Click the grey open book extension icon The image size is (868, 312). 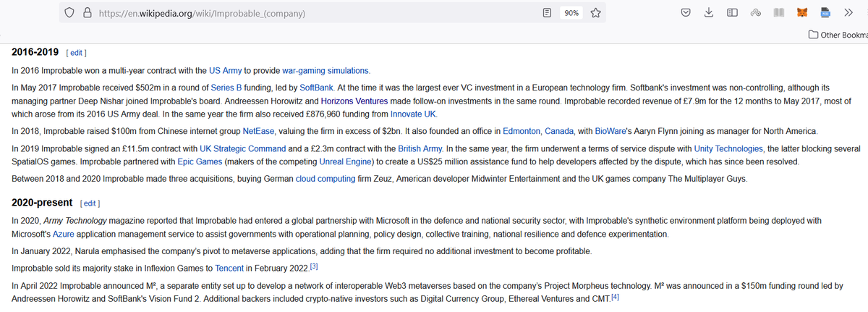(x=778, y=13)
